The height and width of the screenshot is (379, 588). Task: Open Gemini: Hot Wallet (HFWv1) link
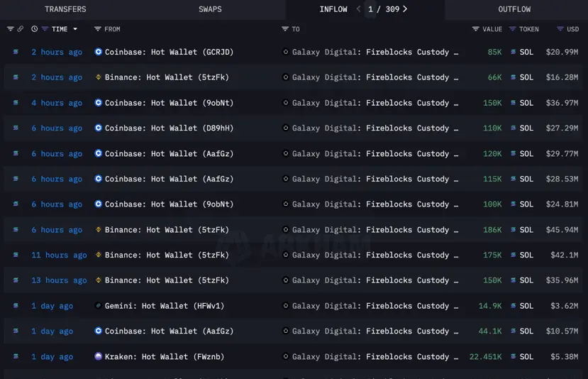pos(165,306)
